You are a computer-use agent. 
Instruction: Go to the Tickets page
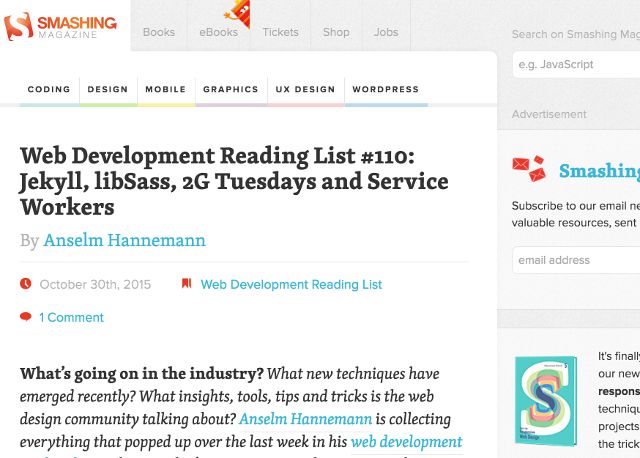[x=280, y=32]
